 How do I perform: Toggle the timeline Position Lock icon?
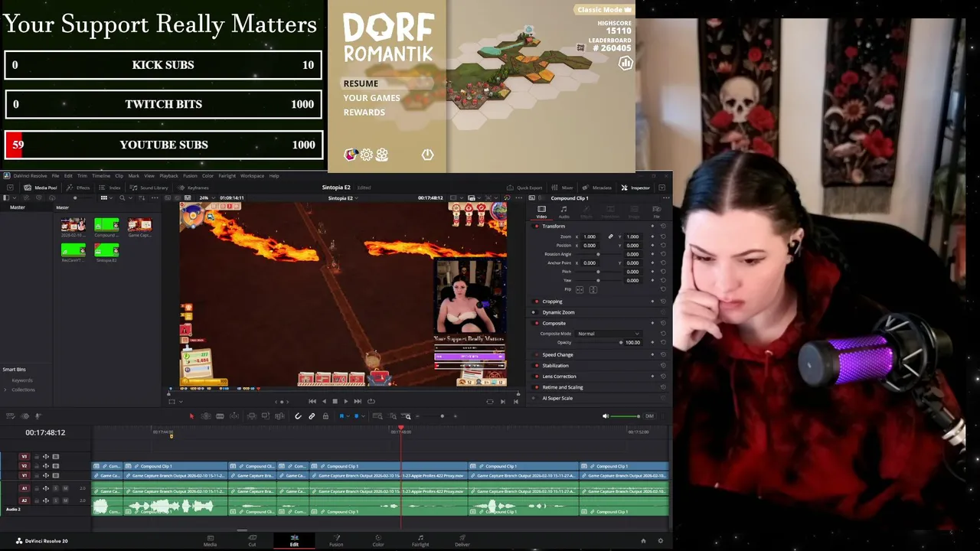click(325, 416)
